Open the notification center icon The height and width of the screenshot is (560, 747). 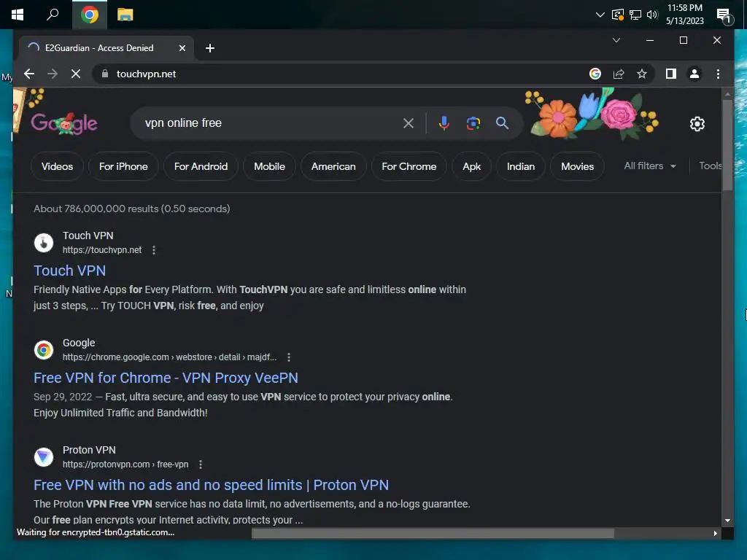[x=724, y=16]
